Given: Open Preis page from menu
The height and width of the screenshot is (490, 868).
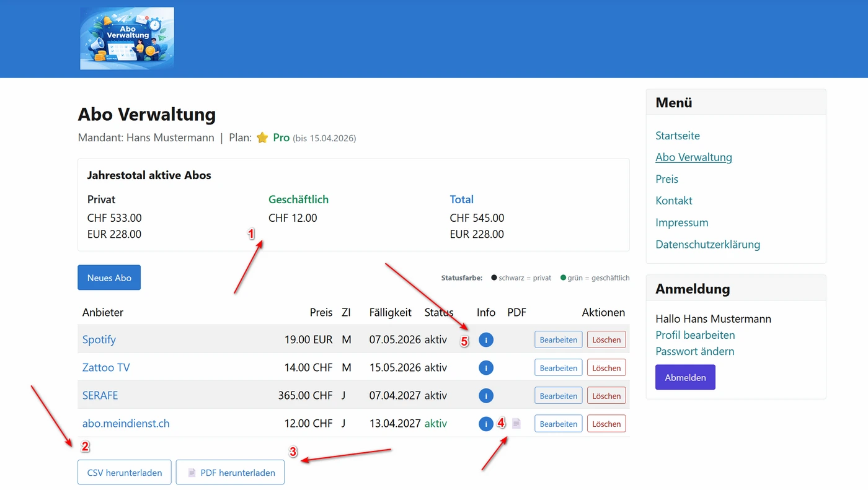Looking at the screenshot, I should (x=666, y=179).
